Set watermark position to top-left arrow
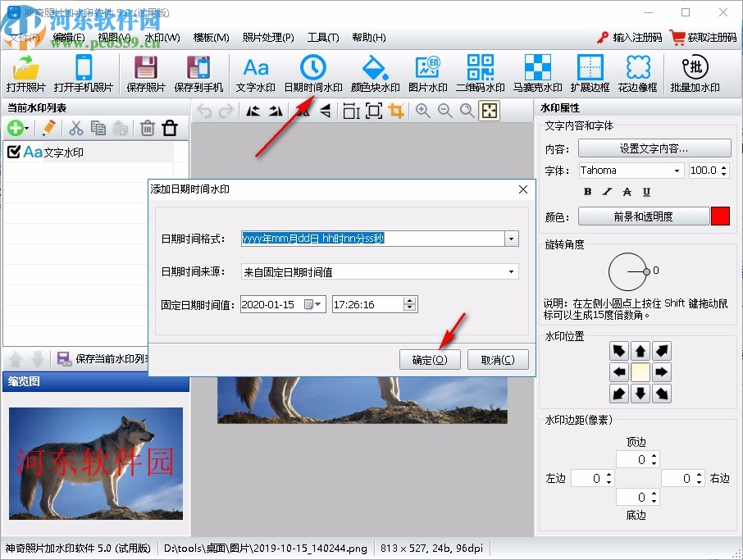 [x=619, y=351]
